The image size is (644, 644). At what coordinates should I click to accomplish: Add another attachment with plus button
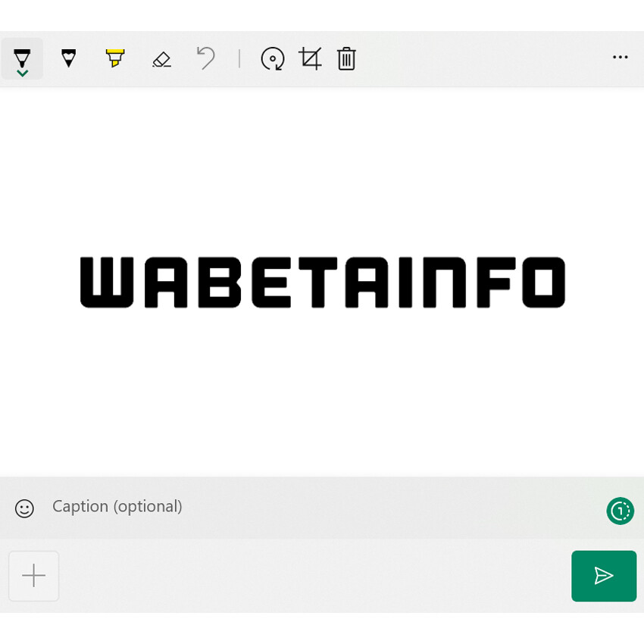34,576
